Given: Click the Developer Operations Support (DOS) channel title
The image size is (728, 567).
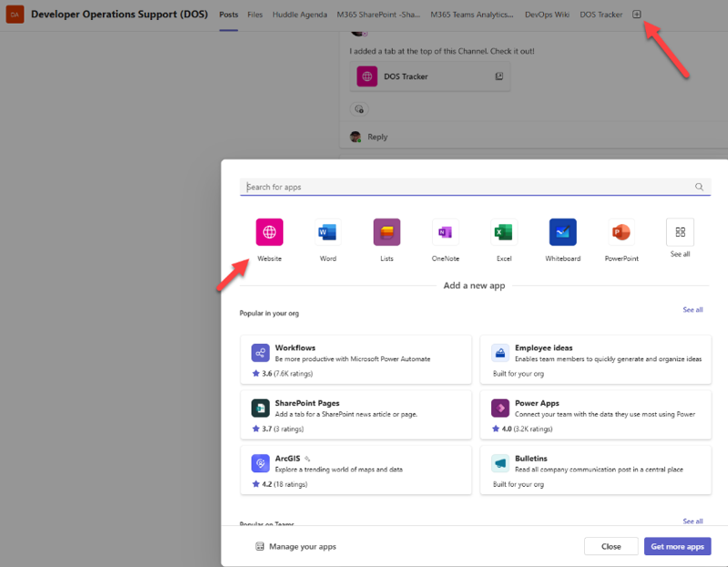Looking at the screenshot, I should 119,14.
